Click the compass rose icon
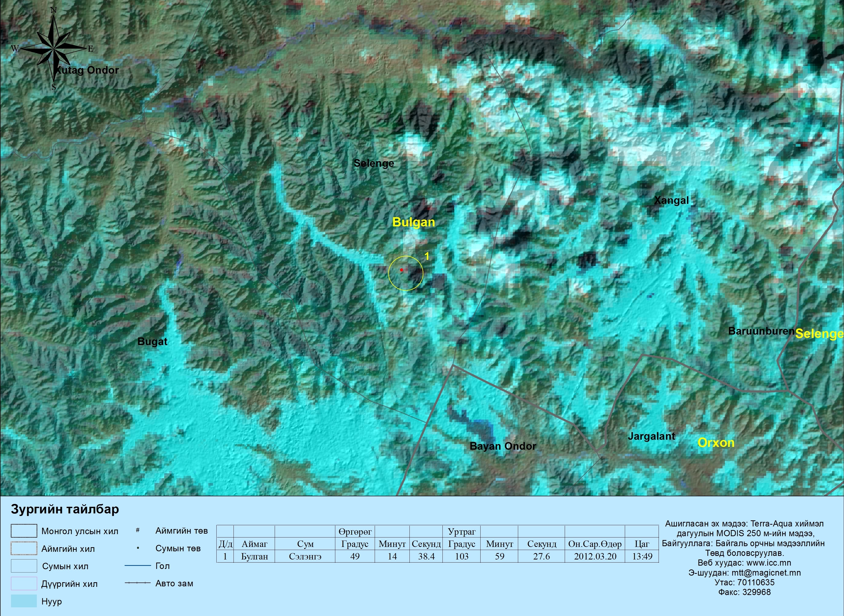This screenshot has height=616, width=844. coord(54,48)
